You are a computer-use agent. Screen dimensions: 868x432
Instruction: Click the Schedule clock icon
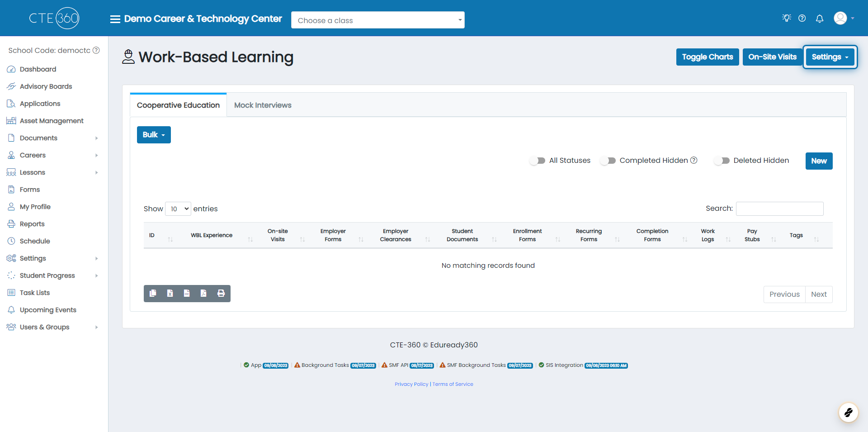[11, 241]
